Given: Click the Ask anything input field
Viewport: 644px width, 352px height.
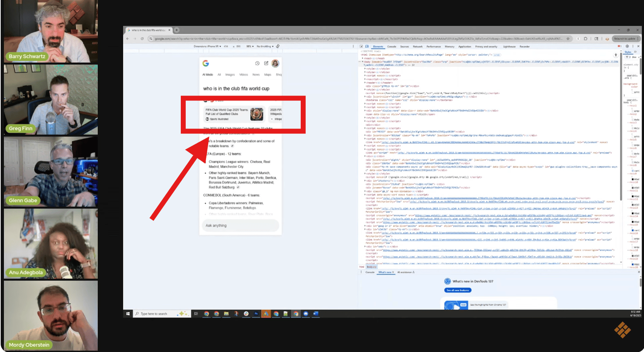Looking at the screenshot, I should (x=241, y=226).
